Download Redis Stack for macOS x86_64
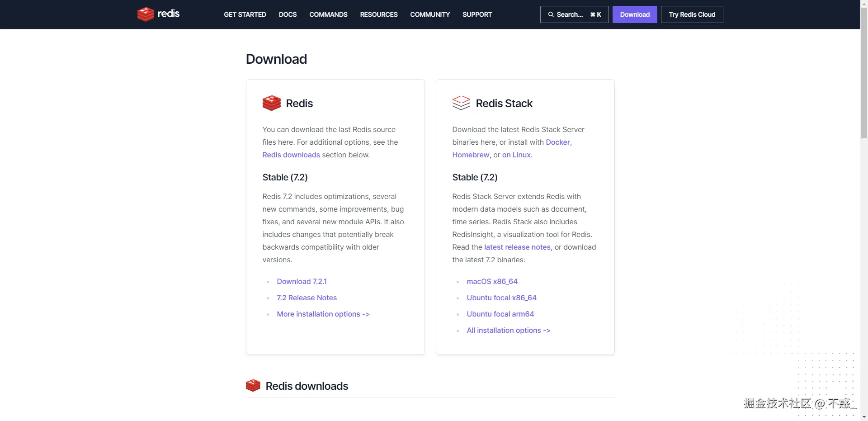 492,281
